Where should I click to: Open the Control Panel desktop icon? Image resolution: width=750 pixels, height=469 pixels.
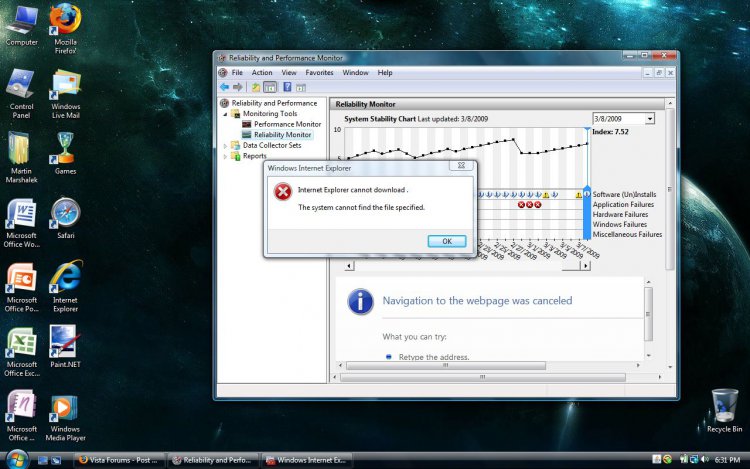tap(22, 93)
